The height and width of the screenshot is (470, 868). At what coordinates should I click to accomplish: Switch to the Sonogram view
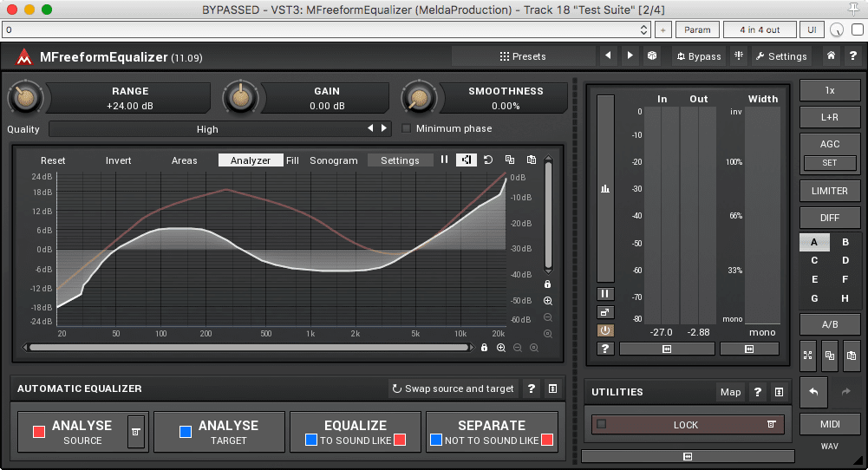coord(334,160)
